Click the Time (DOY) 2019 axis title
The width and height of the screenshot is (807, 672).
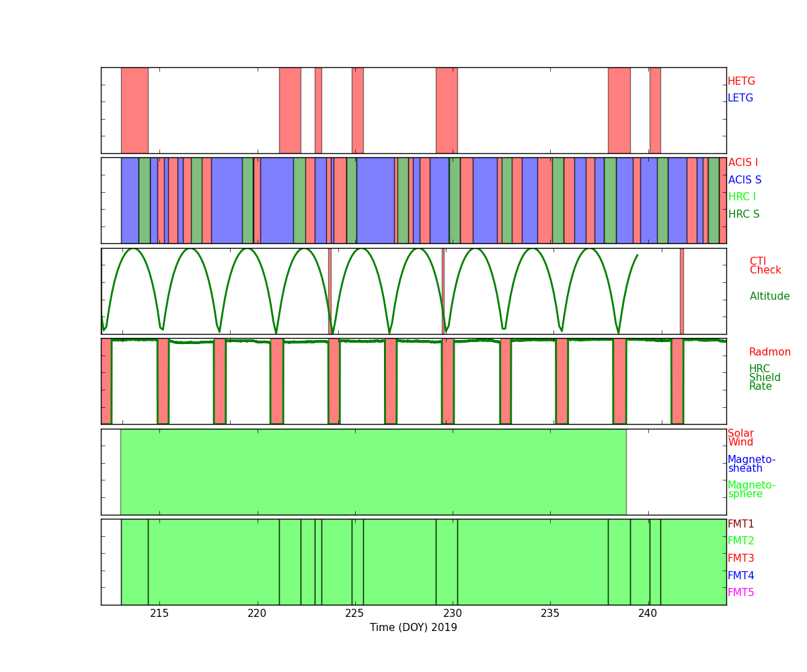[x=413, y=628]
